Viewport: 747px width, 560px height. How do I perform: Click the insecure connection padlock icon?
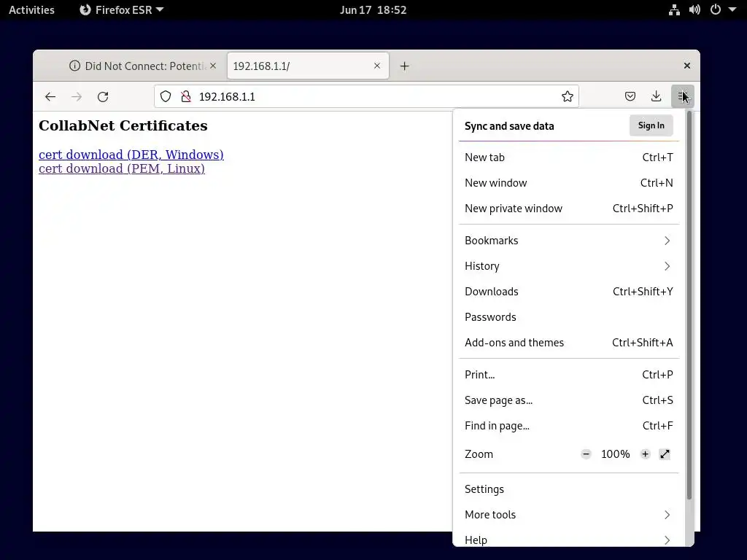point(186,97)
